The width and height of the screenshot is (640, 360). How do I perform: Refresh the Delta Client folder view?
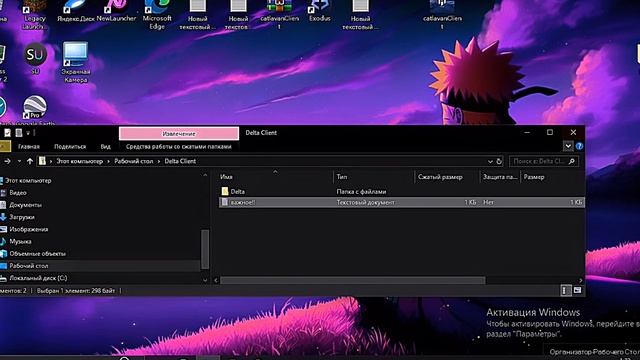499,161
